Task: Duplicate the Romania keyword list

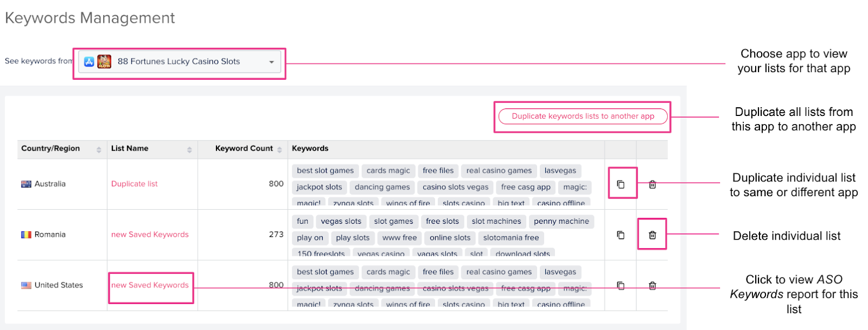Action: point(621,235)
